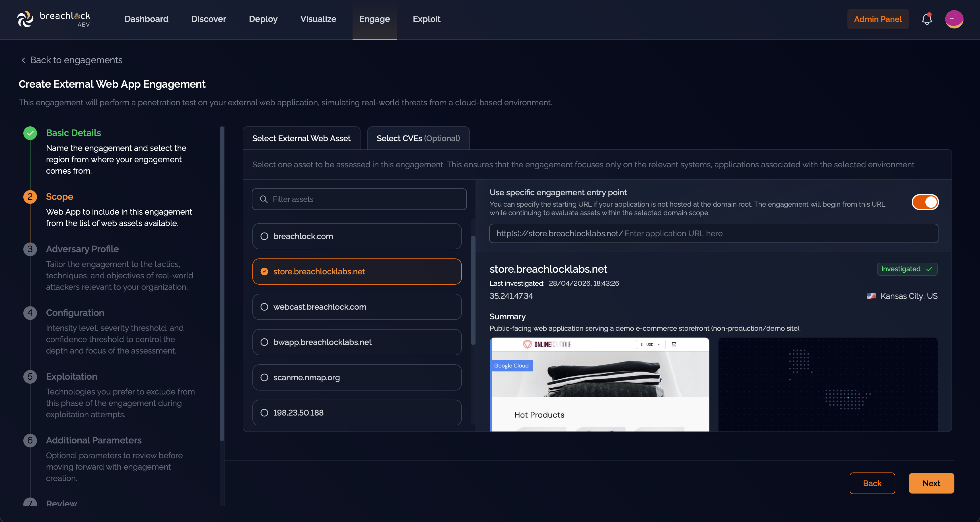Click the dotted world map thumbnail
This screenshot has width=980, height=522.
828,384
